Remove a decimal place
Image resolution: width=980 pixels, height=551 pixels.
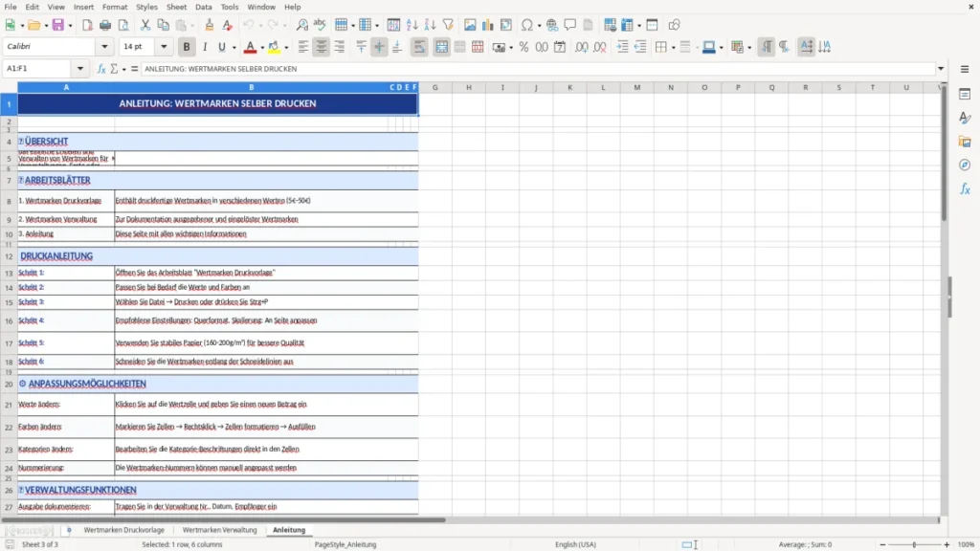[599, 47]
